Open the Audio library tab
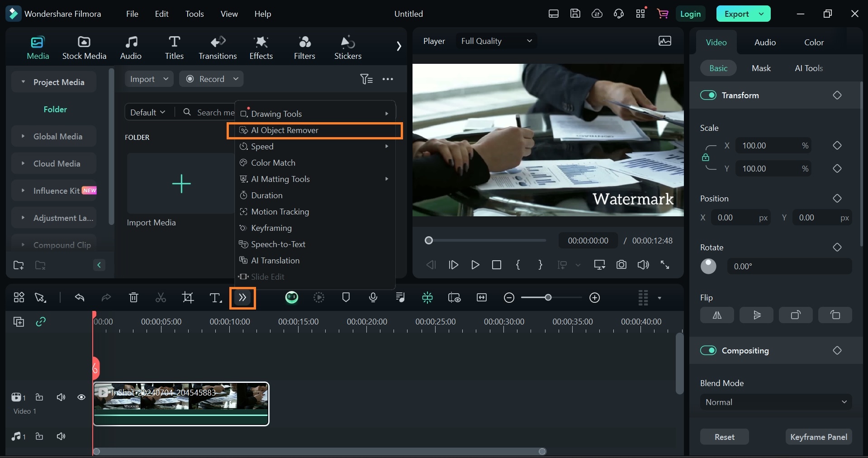This screenshot has height=458, width=868. point(131,48)
